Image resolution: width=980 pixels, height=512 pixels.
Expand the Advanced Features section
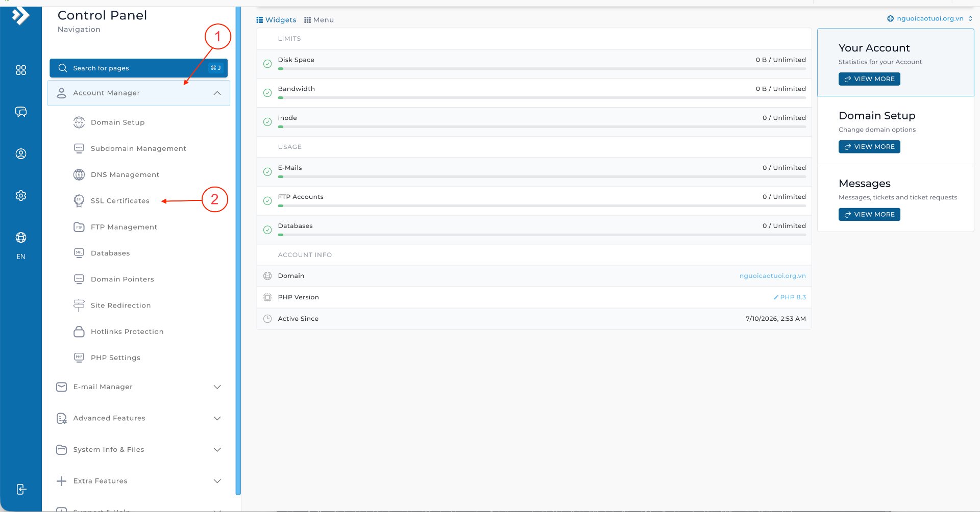tap(139, 418)
